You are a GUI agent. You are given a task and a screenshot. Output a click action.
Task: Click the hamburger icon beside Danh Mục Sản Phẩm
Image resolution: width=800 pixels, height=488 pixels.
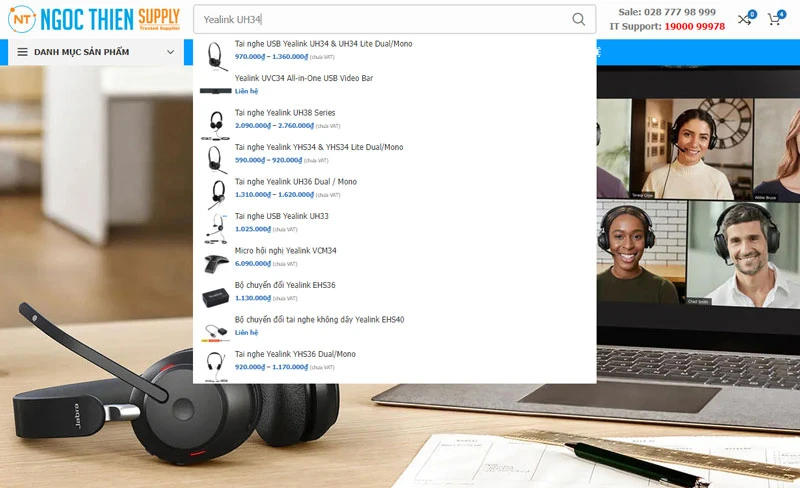[x=22, y=52]
